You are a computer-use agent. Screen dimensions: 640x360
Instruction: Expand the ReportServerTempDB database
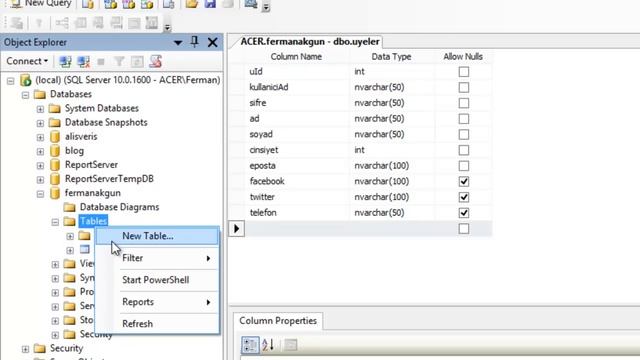[40, 180]
